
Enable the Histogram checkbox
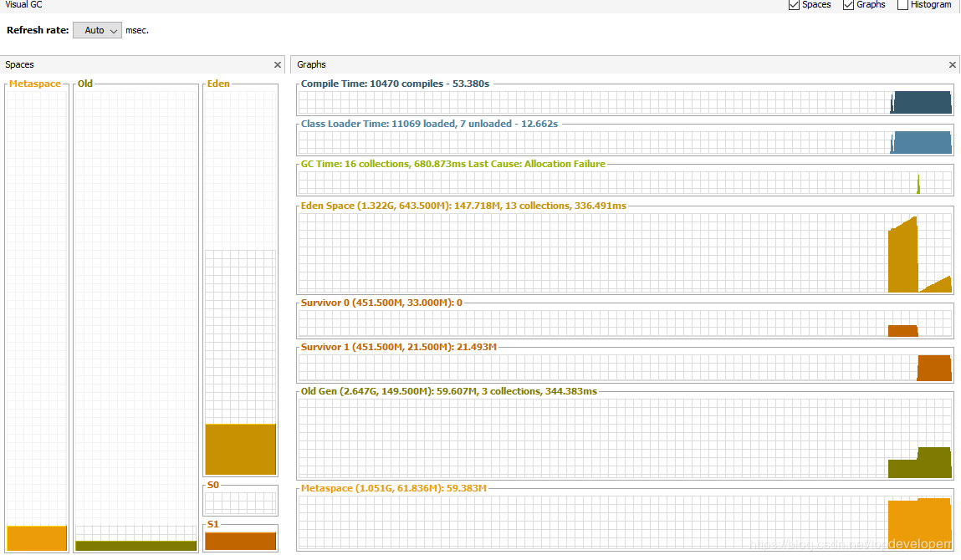[x=902, y=5]
